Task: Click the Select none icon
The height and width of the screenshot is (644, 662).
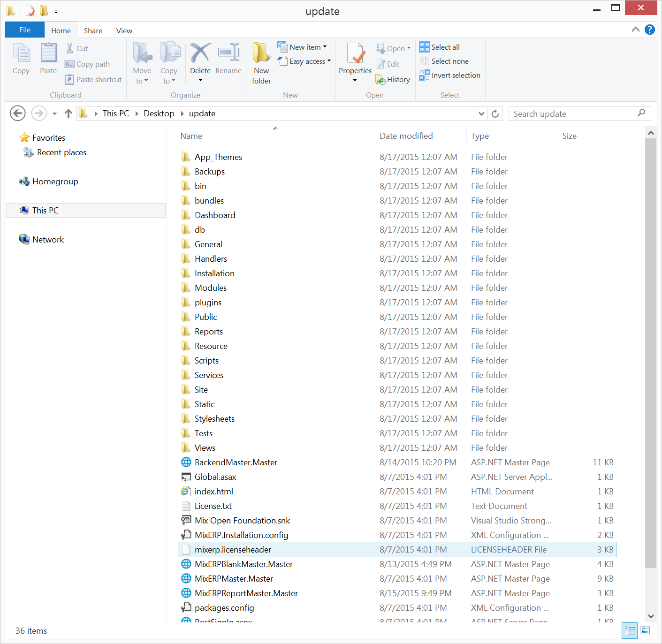Action: [x=425, y=61]
